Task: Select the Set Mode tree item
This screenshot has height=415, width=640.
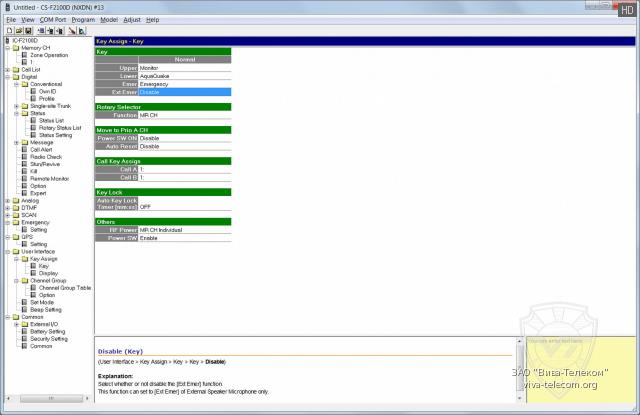Action: click(42, 302)
